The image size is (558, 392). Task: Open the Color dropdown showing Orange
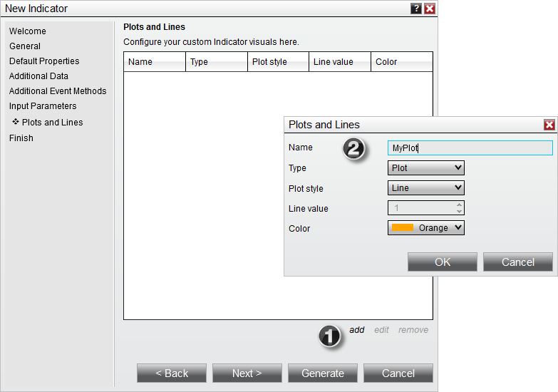(x=426, y=228)
